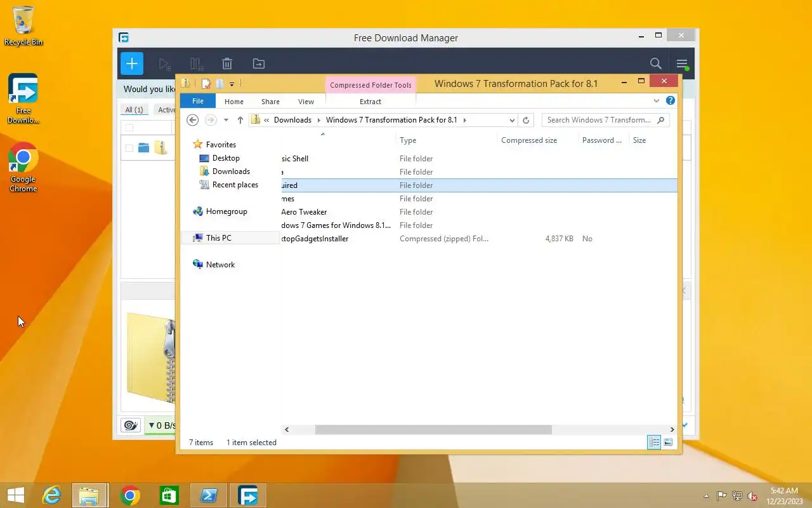Click Downloads in the address breadcrumb
This screenshot has height=508, width=812.
pos(292,120)
